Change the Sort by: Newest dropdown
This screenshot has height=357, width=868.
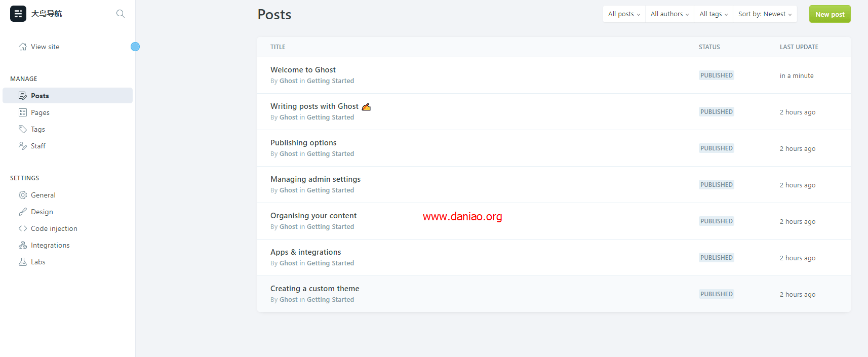click(x=765, y=14)
